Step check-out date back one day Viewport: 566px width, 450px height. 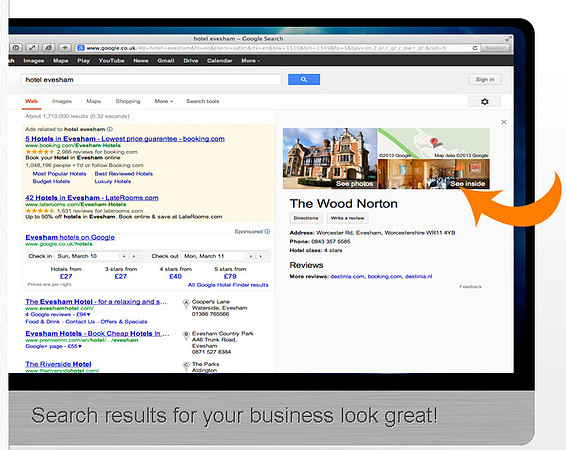coord(251,256)
